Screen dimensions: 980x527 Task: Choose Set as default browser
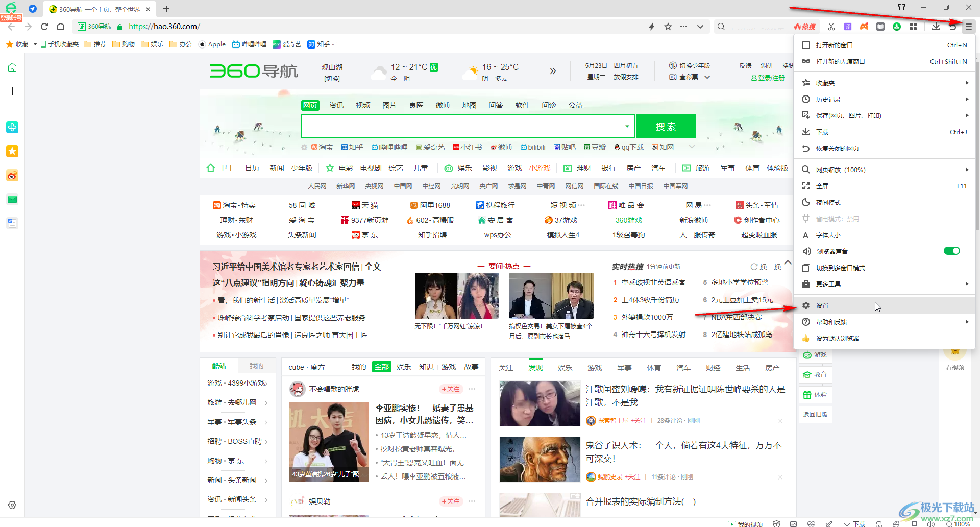coord(885,338)
